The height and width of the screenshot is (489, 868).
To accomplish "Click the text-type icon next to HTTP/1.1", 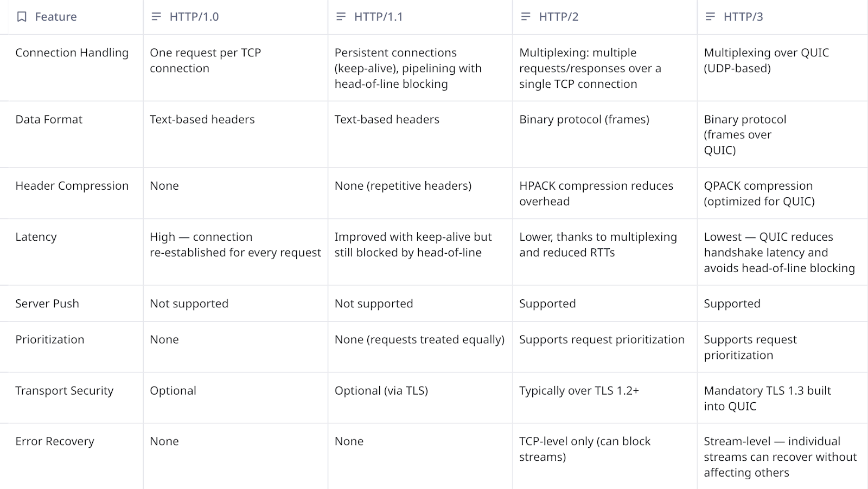I will [x=341, y=17].
